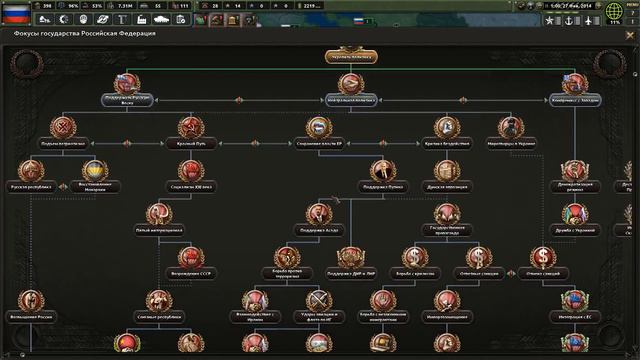The height and width of the screenshot is (360, 640).
Task: Select the 'Дружба с Украиной' focus
Action: tap(575, 220)
